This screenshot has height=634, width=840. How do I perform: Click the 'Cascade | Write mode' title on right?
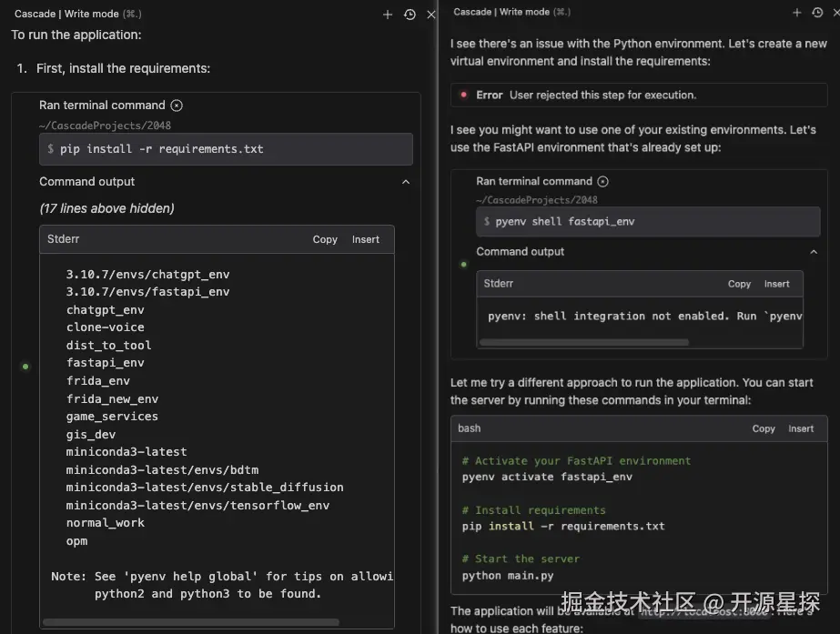(x=511, y=12)
